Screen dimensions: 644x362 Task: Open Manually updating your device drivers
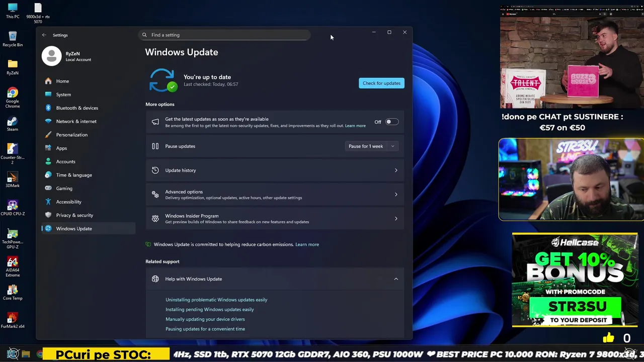205,319
